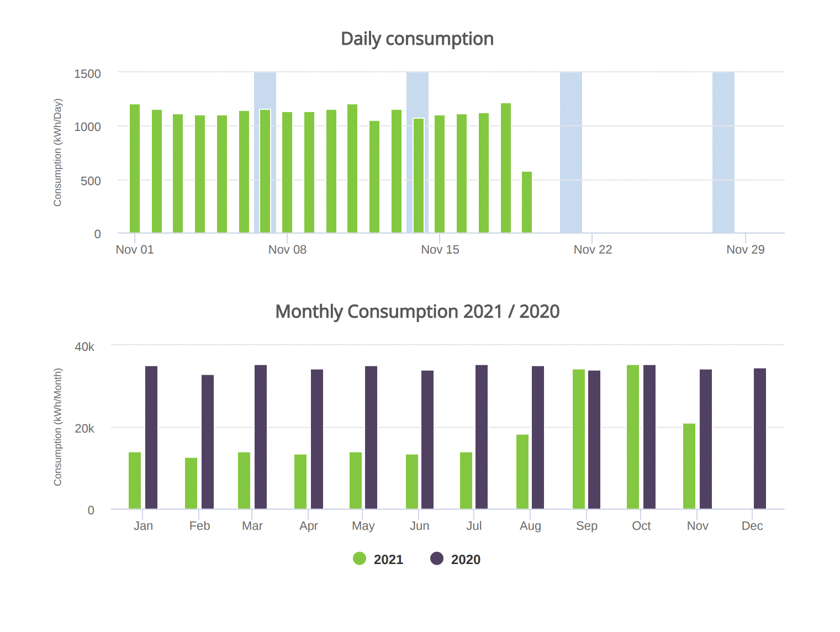Select the shortest green daily consumption bar
This screenshot has height=632, width=840.
527,202
